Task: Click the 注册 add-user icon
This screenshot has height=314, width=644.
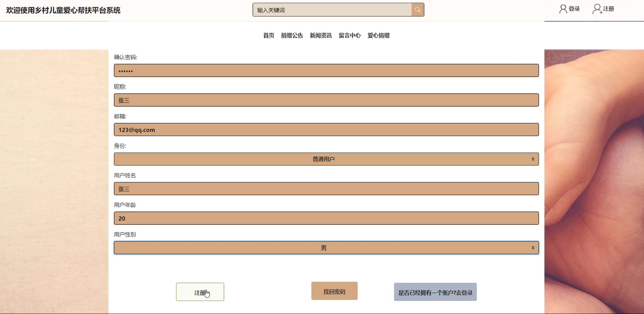Action: coord(597,9)
